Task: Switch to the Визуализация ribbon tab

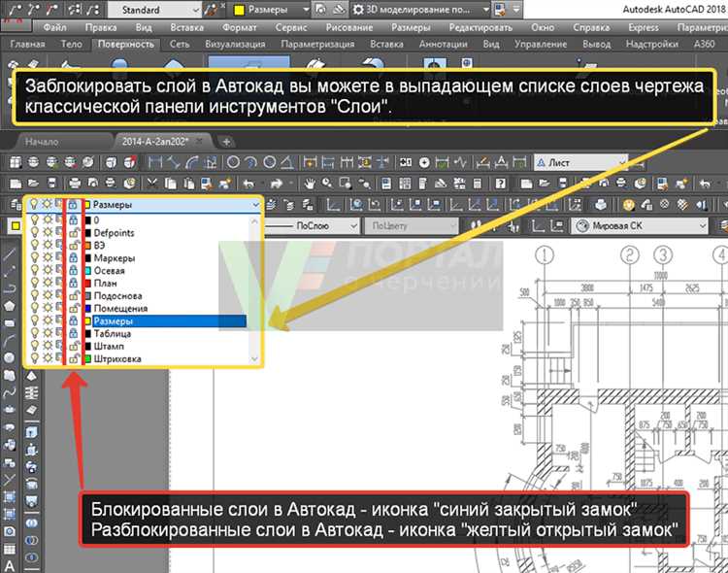Action: (x=236, y=44)
